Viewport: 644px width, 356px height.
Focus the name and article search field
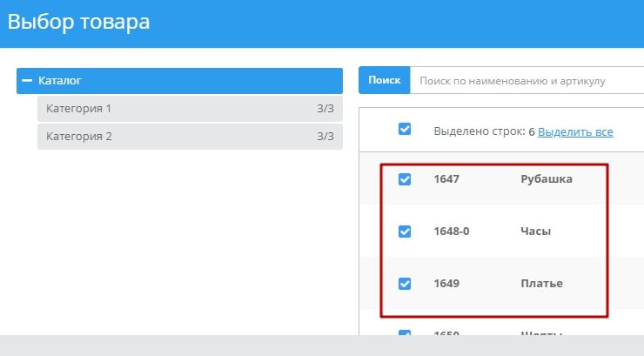(526, 81)
